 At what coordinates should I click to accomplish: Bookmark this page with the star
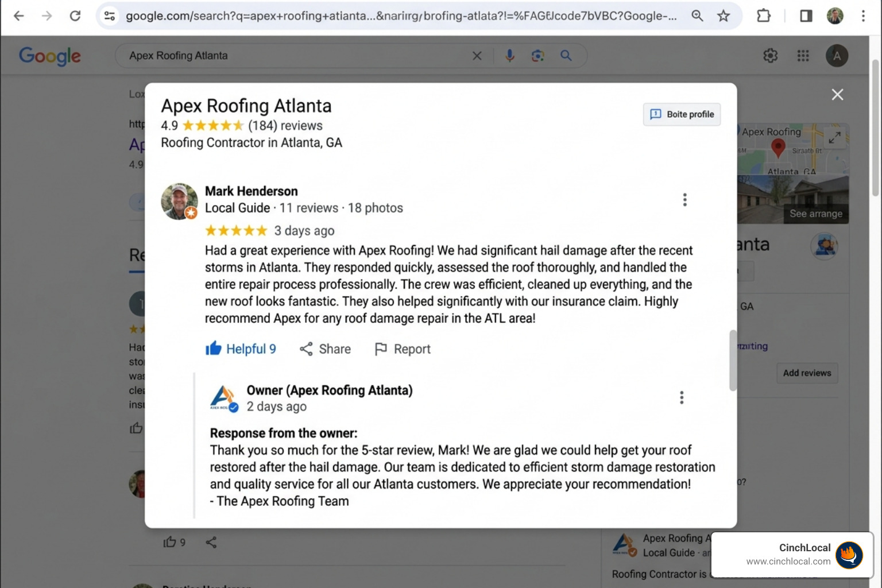(724, 16)
